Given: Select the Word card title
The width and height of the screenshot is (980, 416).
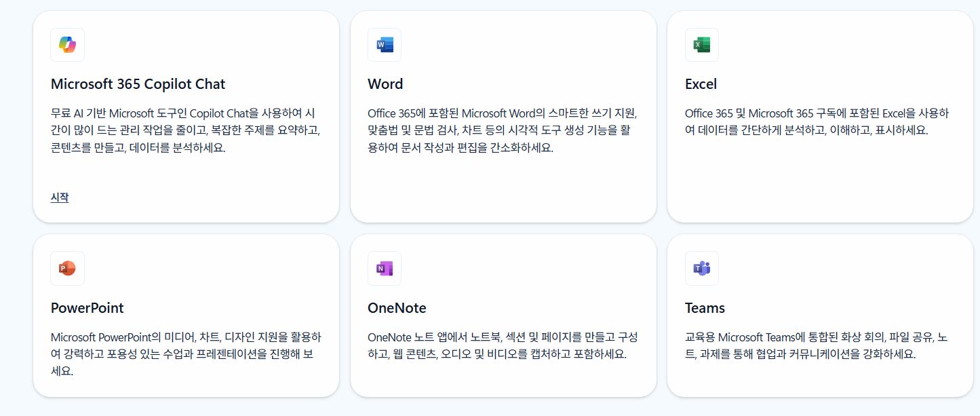Looking at the screenshot, I should point(385,84).
